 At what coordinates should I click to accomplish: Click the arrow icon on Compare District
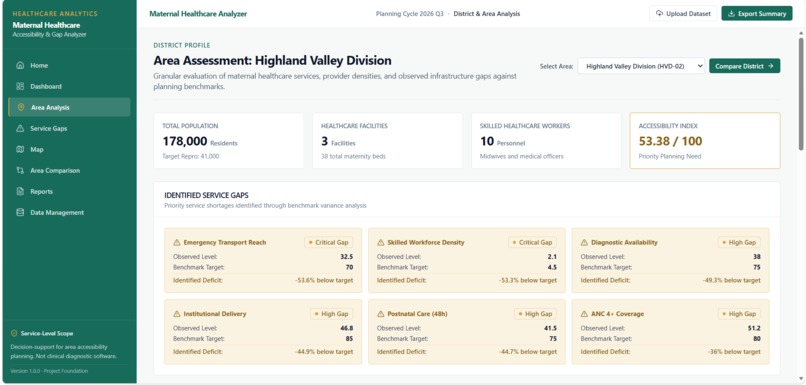[771, 66]
